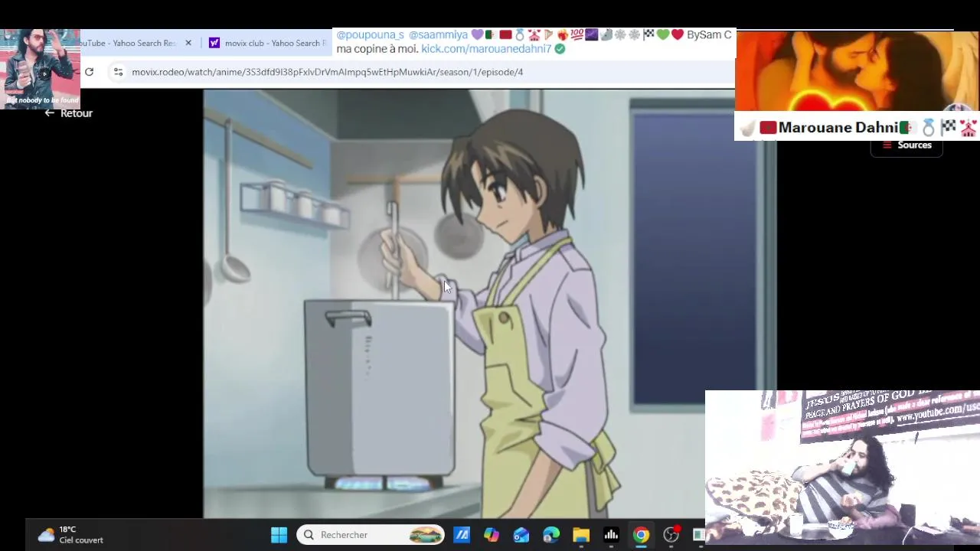The image size is (980, 551).
Task: Open Outlook from the taskbar
Action: tap(521, 535)
